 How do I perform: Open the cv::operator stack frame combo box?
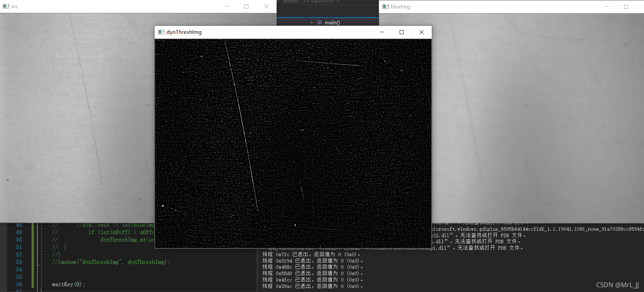[x=340, y=2]
